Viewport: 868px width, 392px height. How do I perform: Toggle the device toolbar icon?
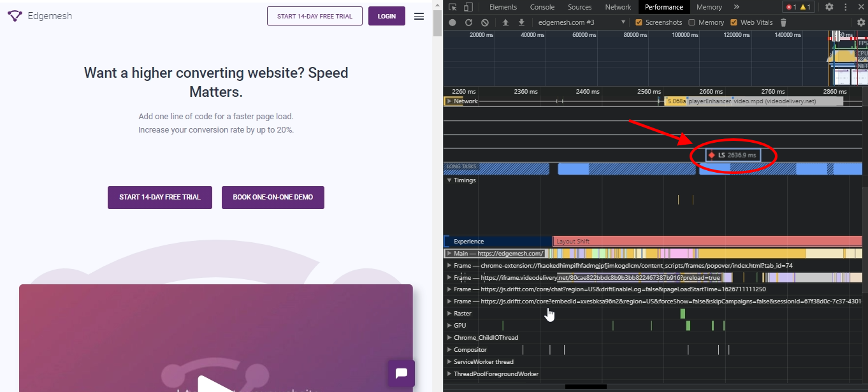pos(468,7)
